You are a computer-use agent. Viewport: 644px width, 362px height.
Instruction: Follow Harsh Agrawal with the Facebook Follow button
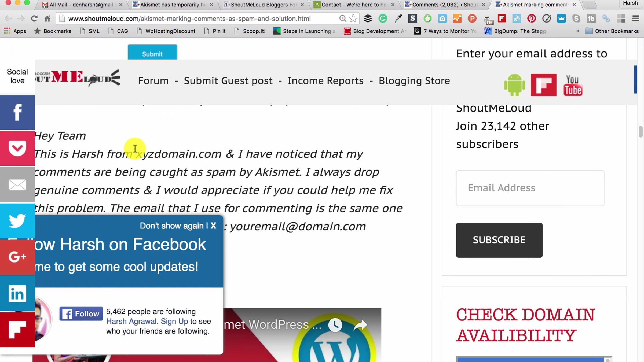(x=81, y=313)
